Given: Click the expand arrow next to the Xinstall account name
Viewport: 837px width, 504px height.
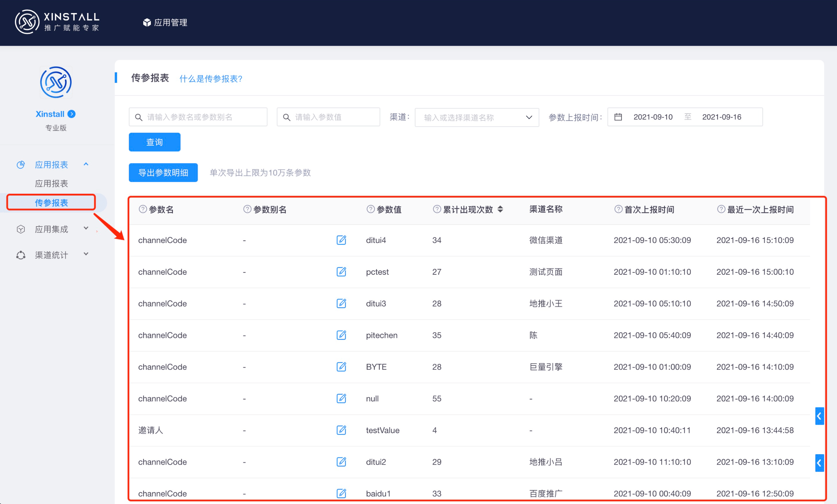Looking at the screenshot, I should 72,114.
